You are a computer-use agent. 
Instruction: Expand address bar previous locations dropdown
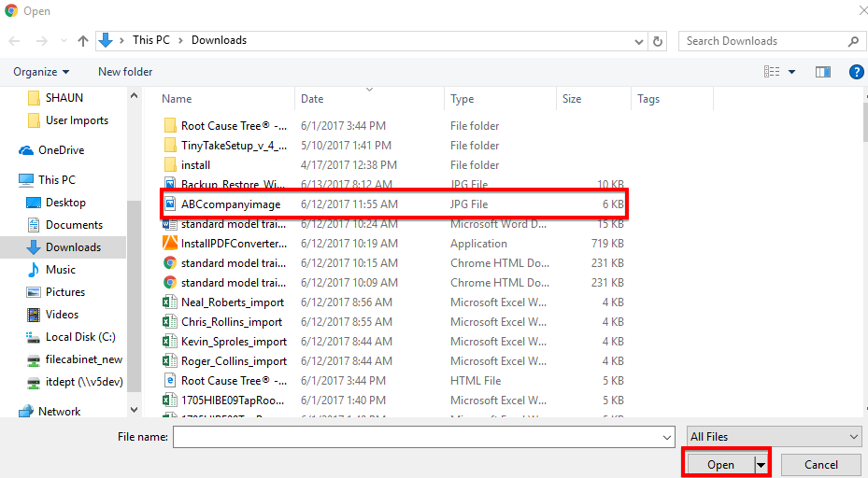tap(638, 41)
